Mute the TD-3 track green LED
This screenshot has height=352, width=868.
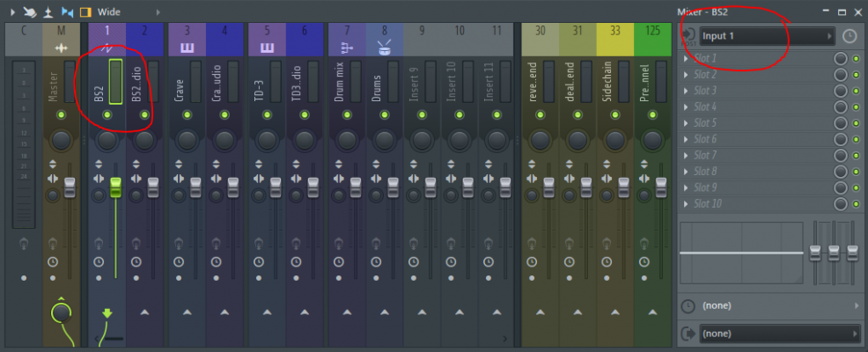click(267, 115)
